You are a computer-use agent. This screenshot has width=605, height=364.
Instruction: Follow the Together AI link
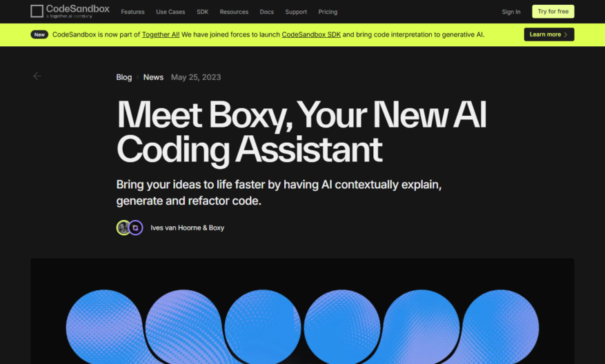[161, 34]
